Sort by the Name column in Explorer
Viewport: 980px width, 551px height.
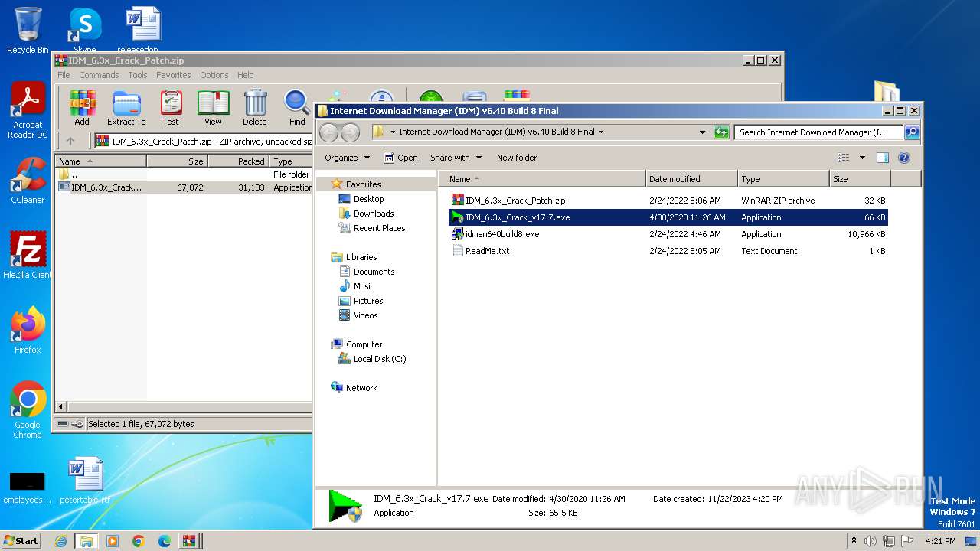[x=543, y=179]
